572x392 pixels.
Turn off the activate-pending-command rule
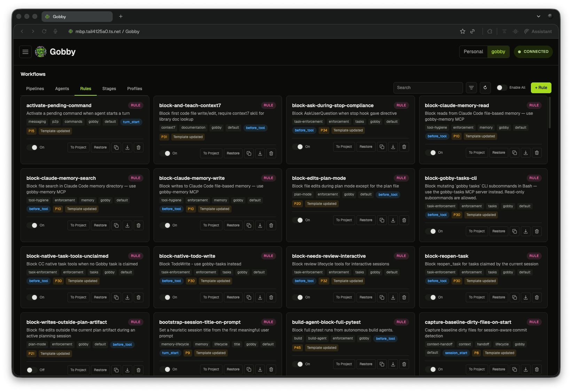click(32, 147)
